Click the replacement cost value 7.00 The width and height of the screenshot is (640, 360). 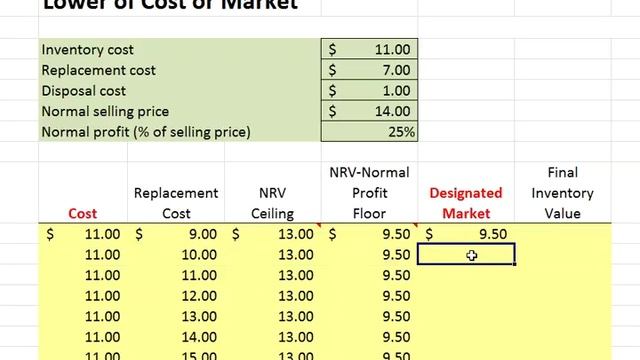(369, 70)
